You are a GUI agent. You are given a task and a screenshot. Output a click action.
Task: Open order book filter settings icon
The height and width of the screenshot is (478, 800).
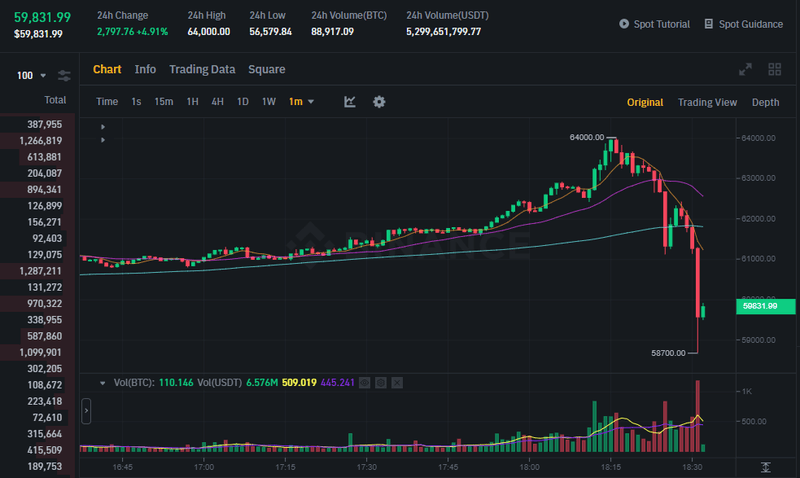64,76
